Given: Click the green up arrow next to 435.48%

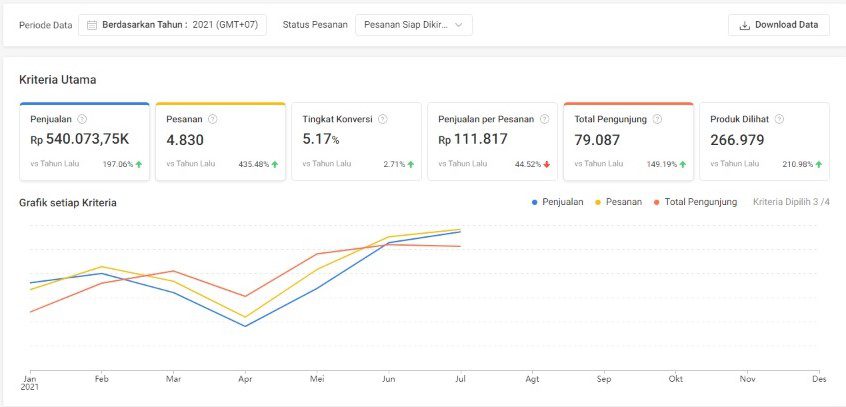Looking at the screenshot, I should point(275,164).
